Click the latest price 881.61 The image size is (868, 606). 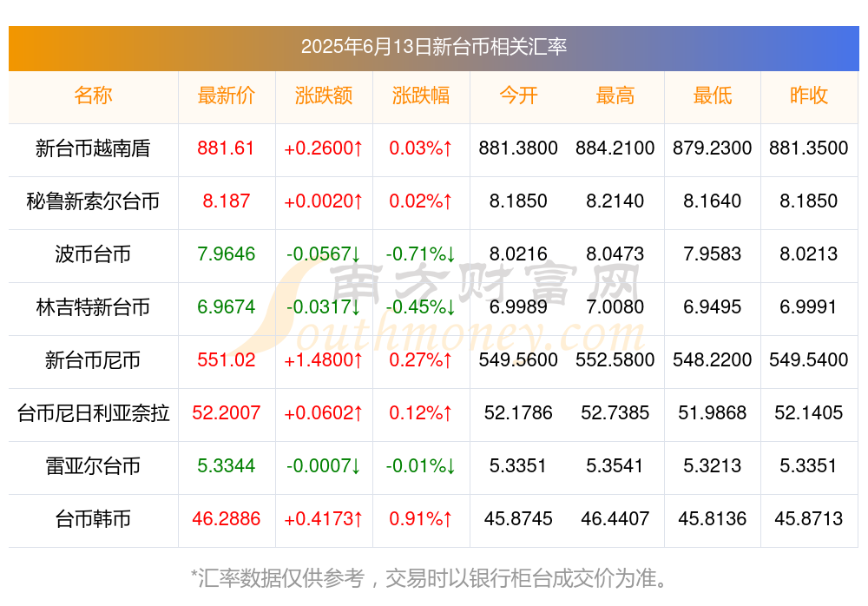point(226,148)
